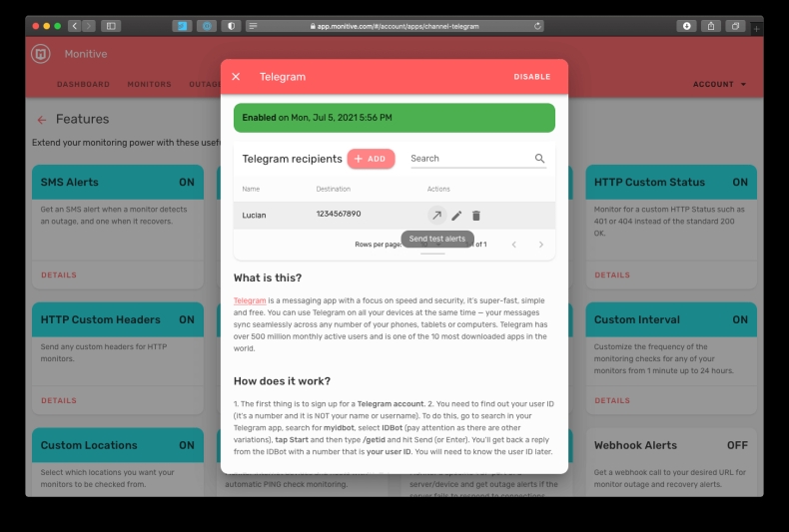
Task: Close the Telegram dialog with X
Action: (x=236, y=77)
